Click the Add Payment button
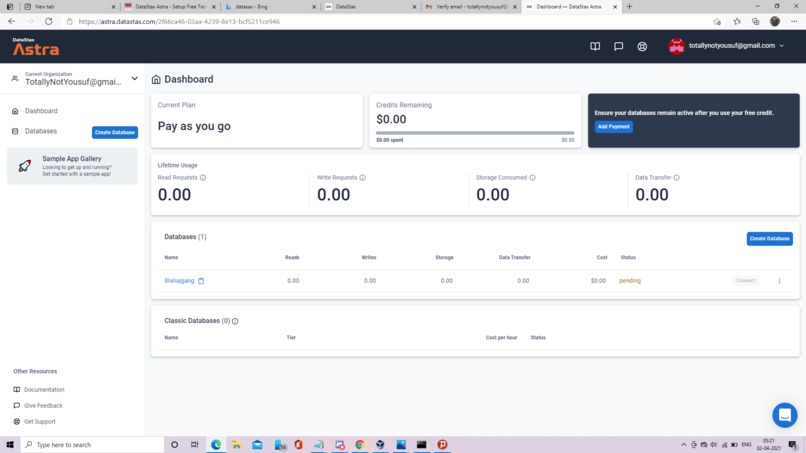The width and height of the screenshot is (806, 453). click(x=613, y=126)
